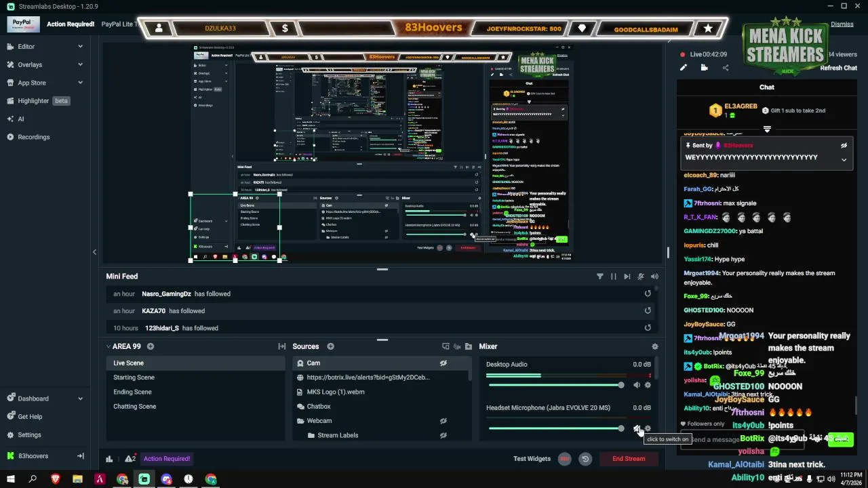Add a source folder icon
The image size is (868, 488).
(469, 346)
